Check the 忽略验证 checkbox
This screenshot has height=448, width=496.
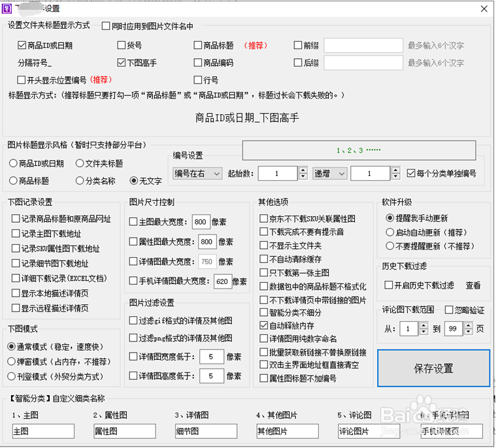pos(449,310)
